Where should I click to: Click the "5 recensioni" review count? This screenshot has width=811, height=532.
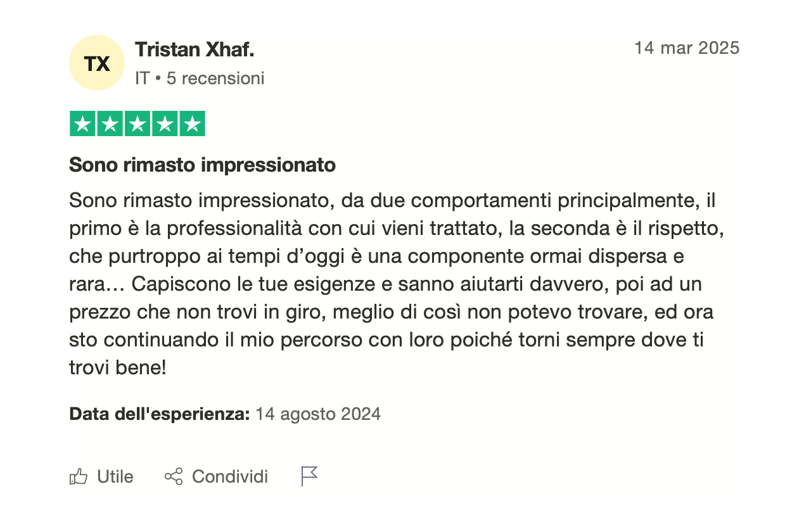[215, 79]
